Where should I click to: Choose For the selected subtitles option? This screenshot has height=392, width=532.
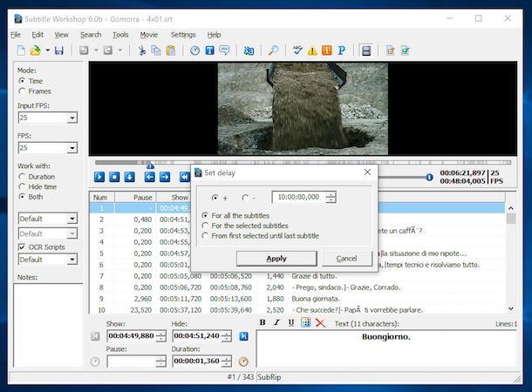pyautogui.click(x=205, y=226)
